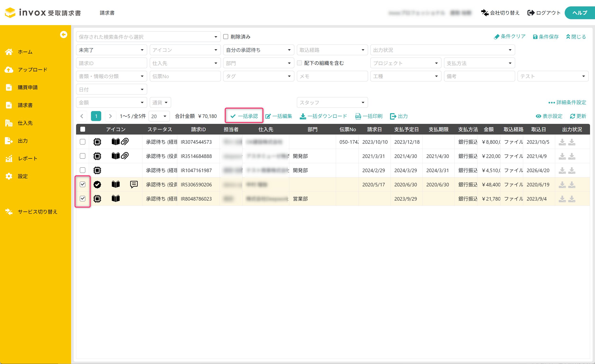Collapse the yellow sidebar with arrow icon
This screenshot has height=364, width=595.
64,35
